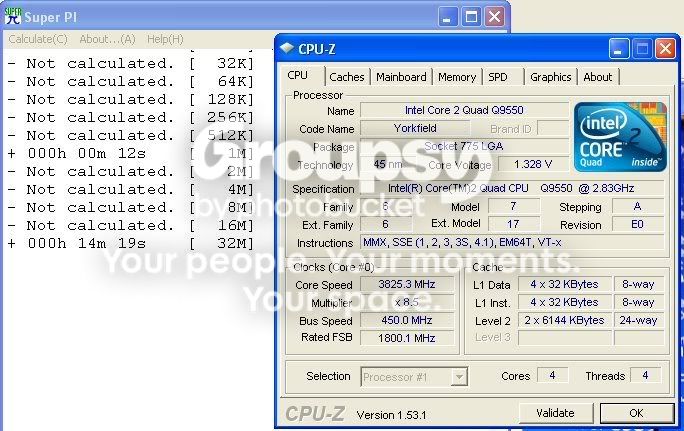Switch to the Mainboard tab

401,77
